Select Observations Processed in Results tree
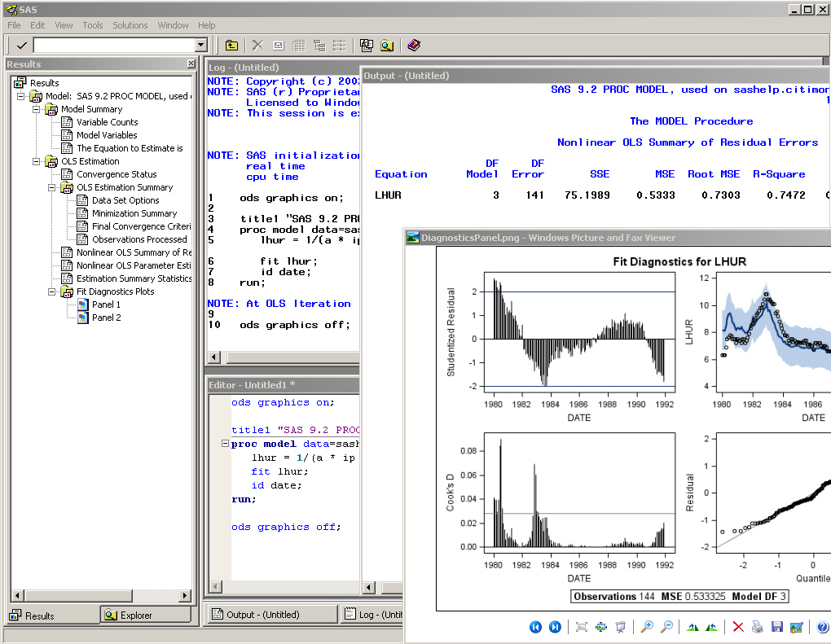831x644 pixels. tap(139, 239)
